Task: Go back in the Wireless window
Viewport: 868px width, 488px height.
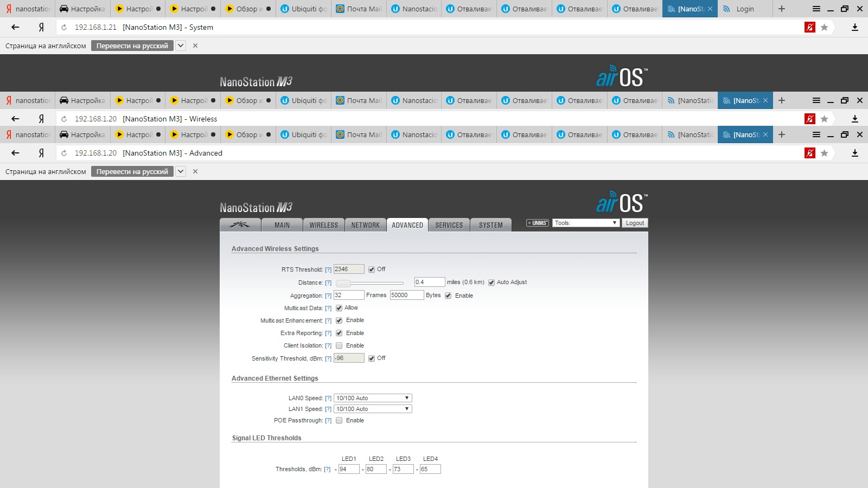Action: [x=15, y=119]
